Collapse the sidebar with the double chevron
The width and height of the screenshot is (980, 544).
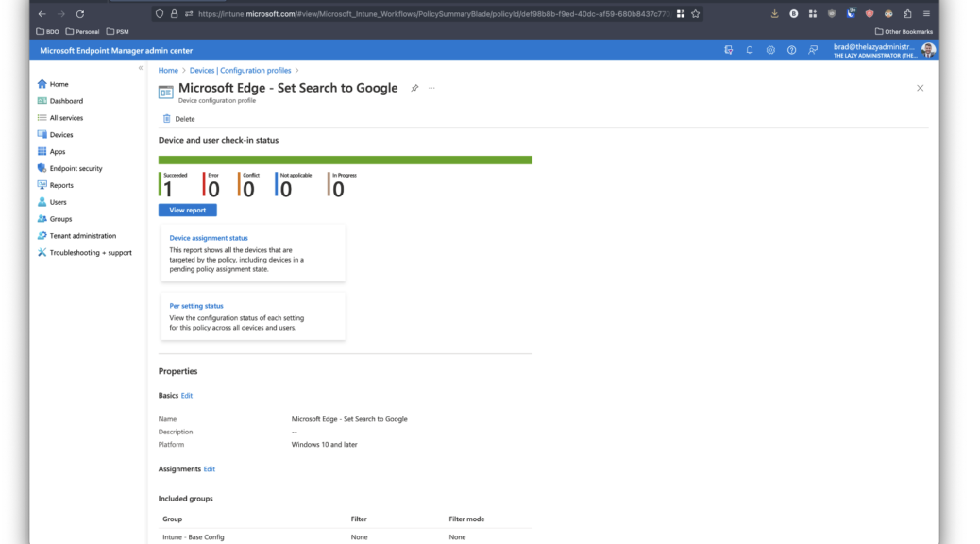pos(141,68)
